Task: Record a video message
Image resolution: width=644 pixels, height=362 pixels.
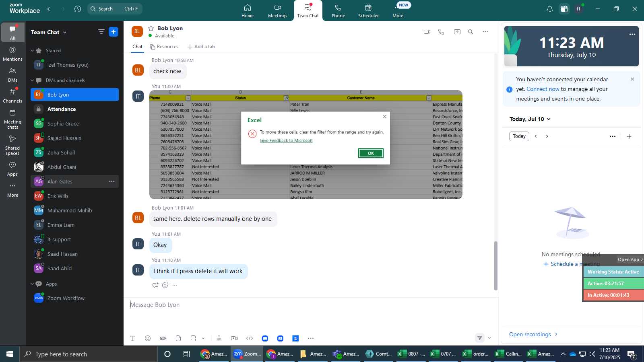Action: [x=234, y=338]
